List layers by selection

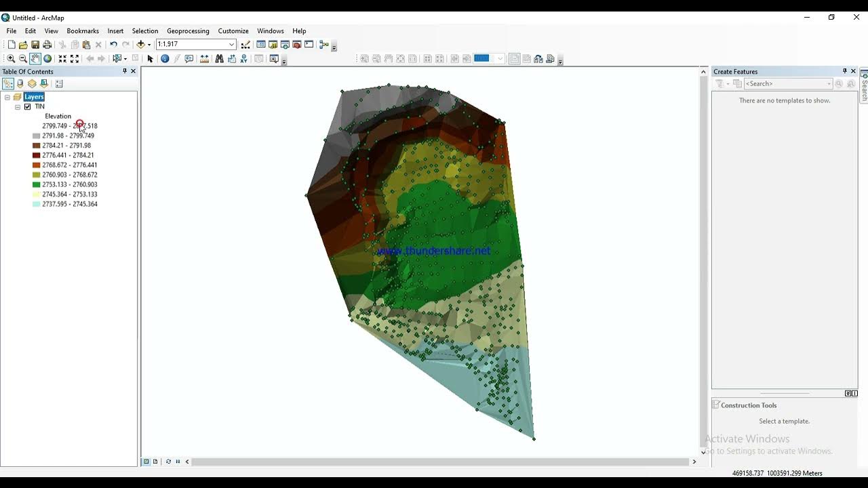coord(44,84)
